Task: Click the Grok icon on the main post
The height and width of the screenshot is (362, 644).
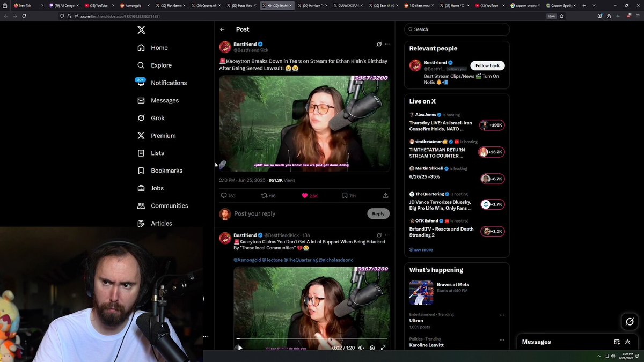Action: pyautogui.click(x=379, y=44)
